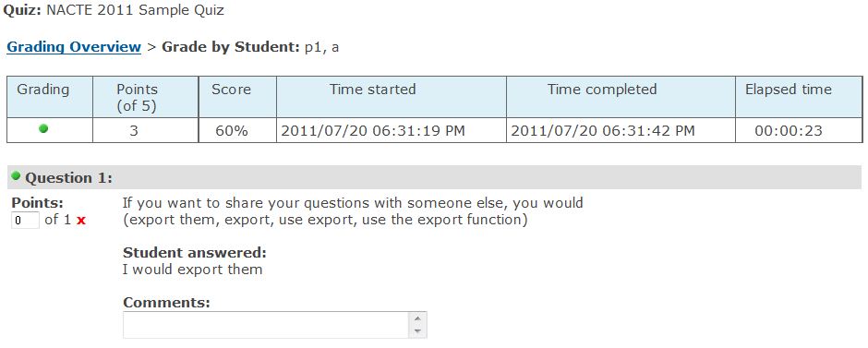Click the green dot beside Question 1
This screenshot has height=348, width=868.
[16, 176]
